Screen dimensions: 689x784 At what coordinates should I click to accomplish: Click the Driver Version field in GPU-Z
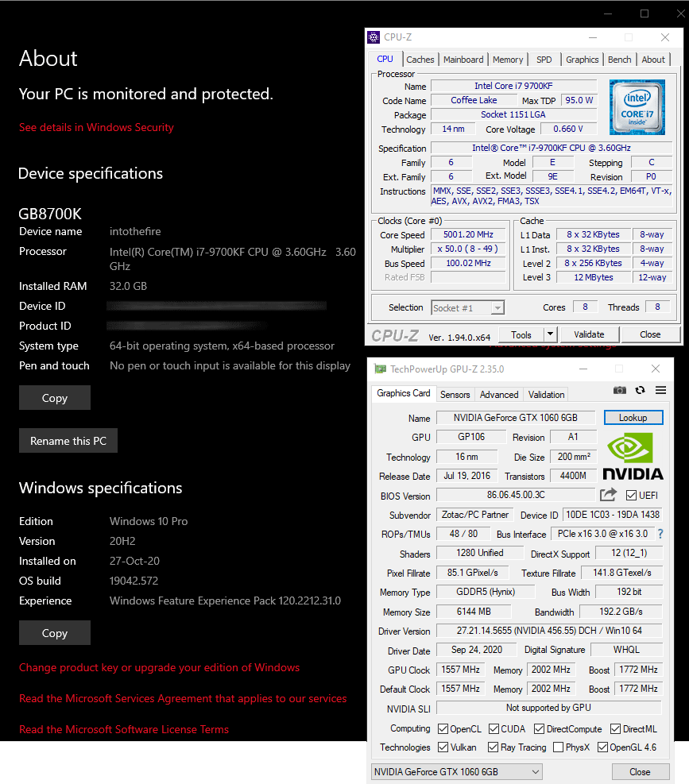pos(549,631)
